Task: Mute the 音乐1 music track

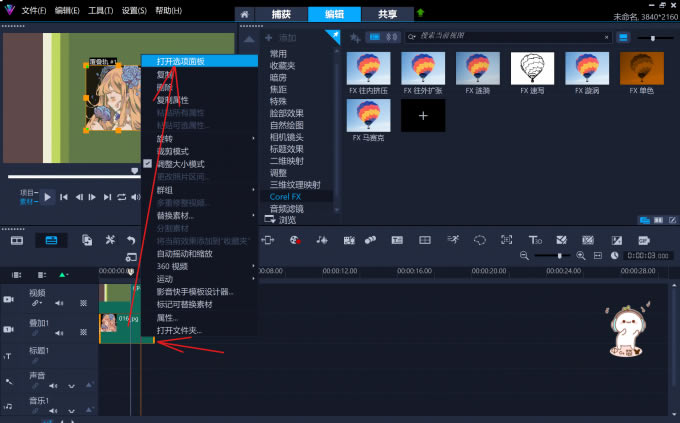Action: click(53, 410)
